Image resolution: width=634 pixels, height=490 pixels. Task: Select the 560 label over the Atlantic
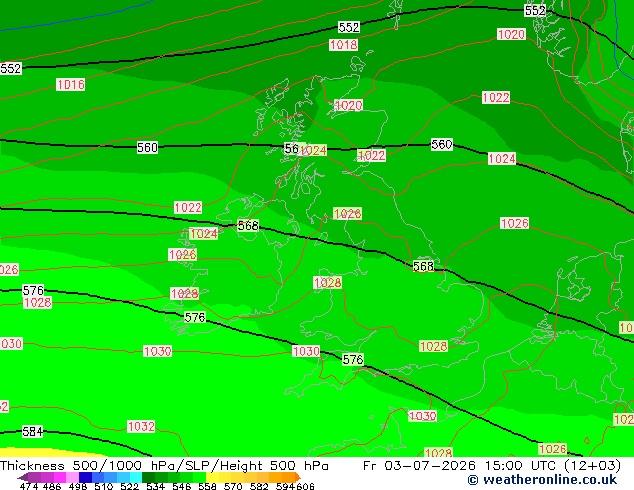coord(147,148)
